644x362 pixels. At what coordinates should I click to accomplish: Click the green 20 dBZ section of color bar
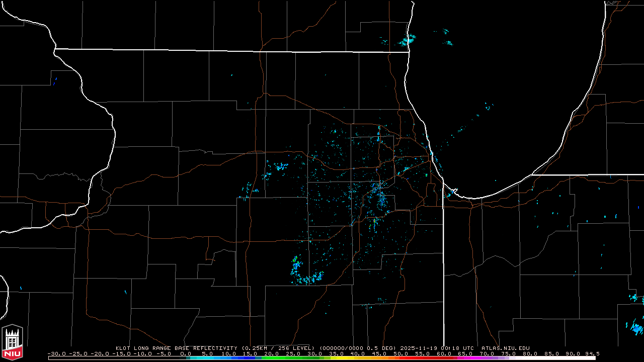click(272, 358)
